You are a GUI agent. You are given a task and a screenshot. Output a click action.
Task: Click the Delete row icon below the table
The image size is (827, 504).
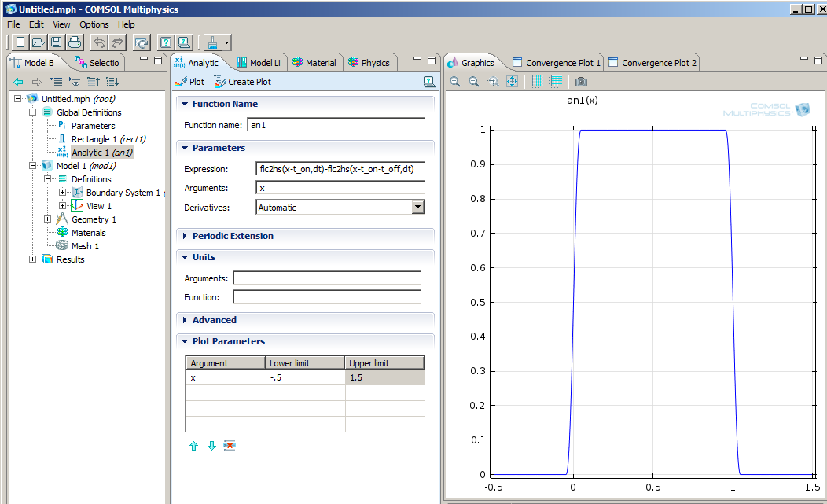tap(230, 446)
